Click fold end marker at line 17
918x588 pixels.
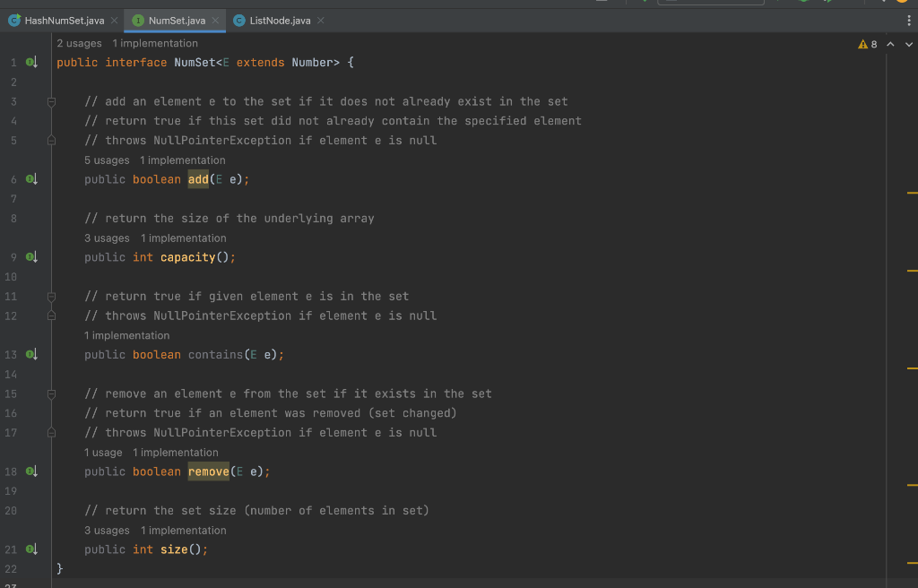pyautogui.click(x=51, y=433)
